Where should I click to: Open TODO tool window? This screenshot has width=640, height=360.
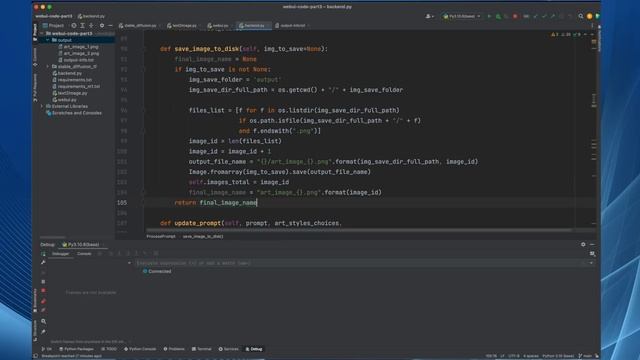tap(109, 349)
